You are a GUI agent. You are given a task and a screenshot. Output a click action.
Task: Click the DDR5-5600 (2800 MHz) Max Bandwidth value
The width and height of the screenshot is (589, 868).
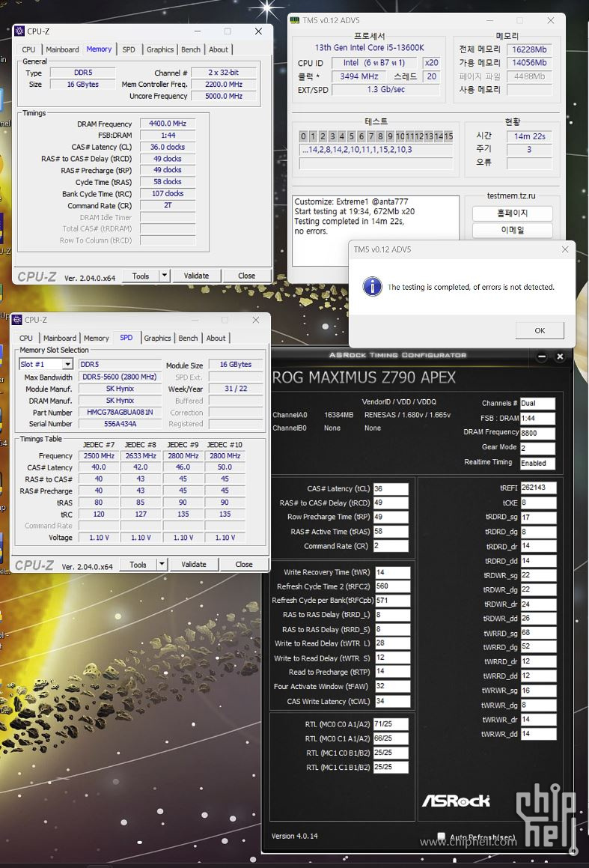[120, 377]
